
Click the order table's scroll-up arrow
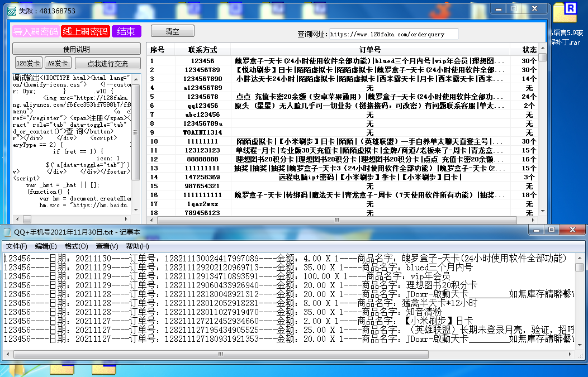pyautogui.click(x=542, y=58)
